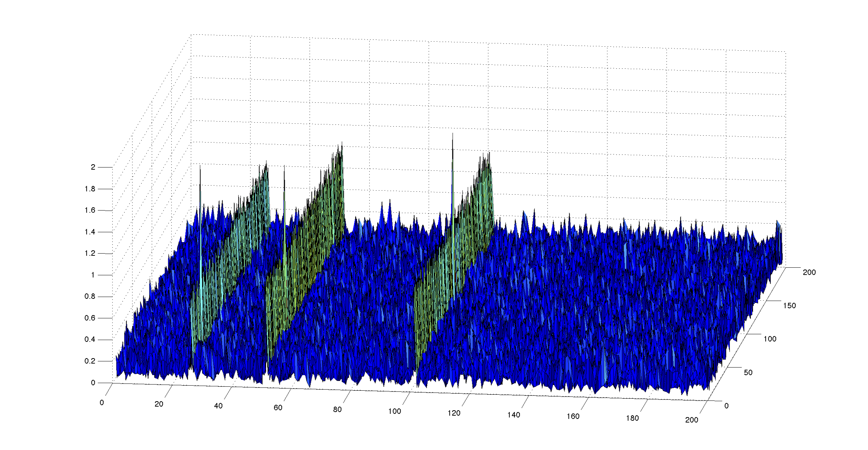Click right depth axis label 100
The width and height of the screenshot is (868, 450).
tap(770, 339)
